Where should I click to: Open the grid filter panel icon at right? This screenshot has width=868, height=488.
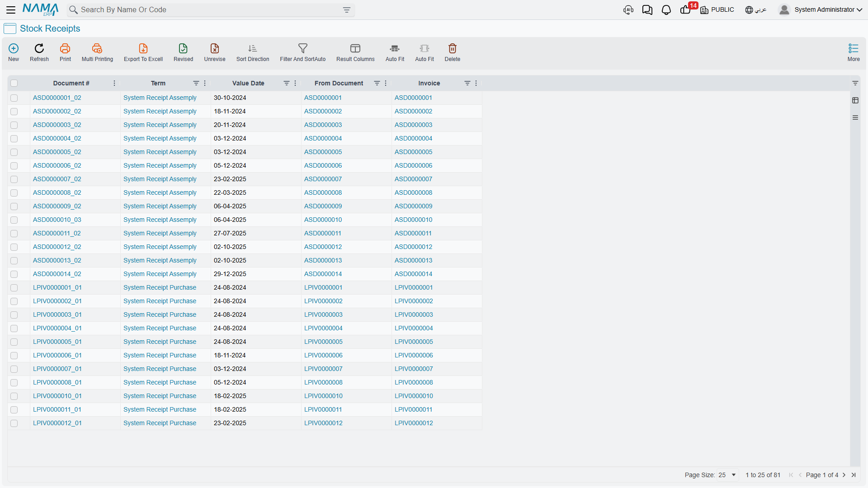[x=855, y=83]
